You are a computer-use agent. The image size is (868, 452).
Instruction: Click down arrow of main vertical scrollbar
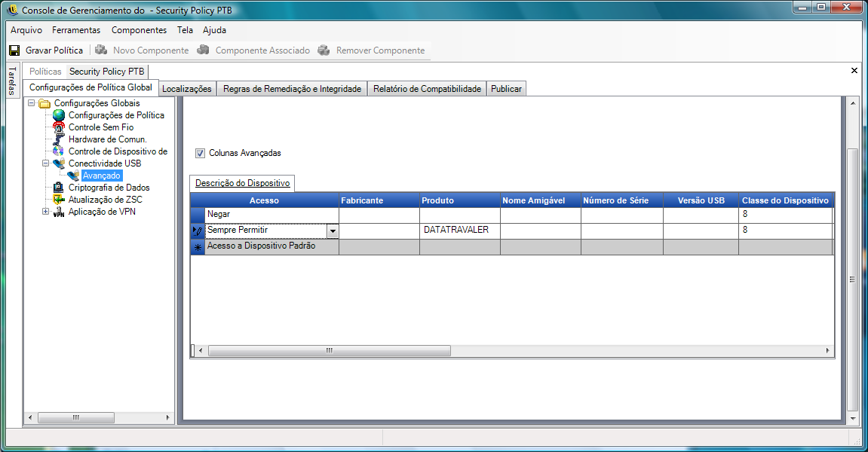point(852,420)
